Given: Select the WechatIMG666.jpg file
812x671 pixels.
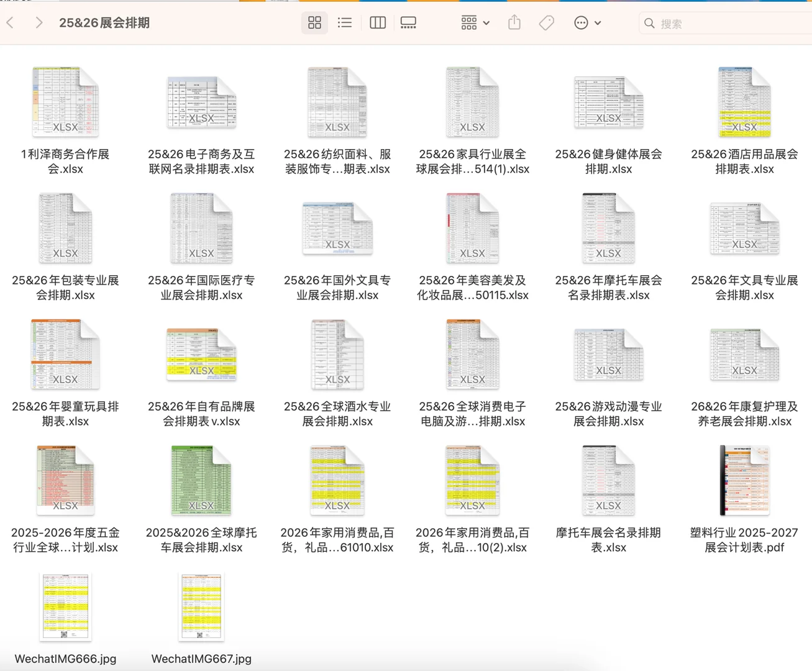Looking at the screenshot, I should [65, 607].
